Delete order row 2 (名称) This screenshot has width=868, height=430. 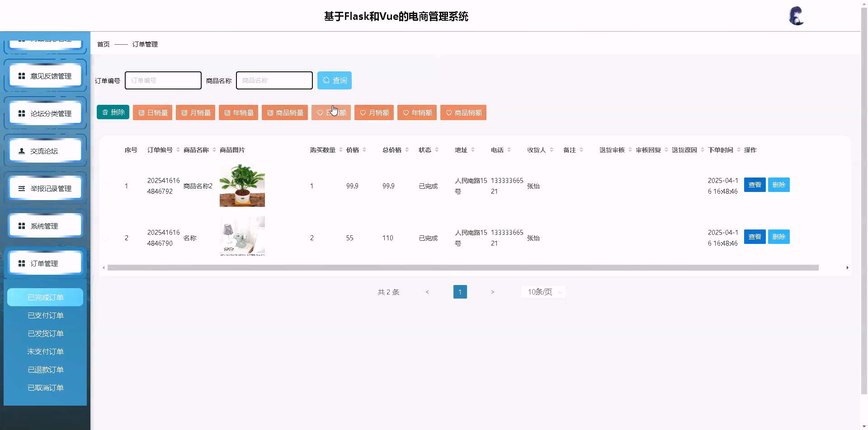(778, 237)
